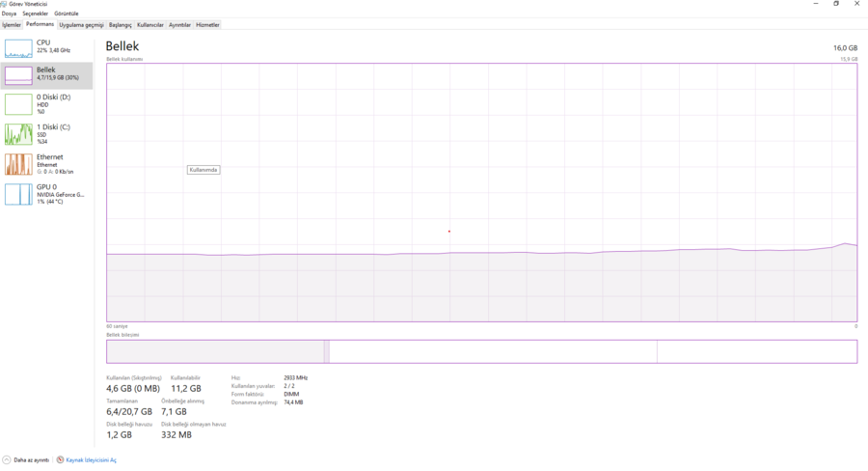
Task: Click the Kaynak İzleyicisi icon
Action: point(60,460)
